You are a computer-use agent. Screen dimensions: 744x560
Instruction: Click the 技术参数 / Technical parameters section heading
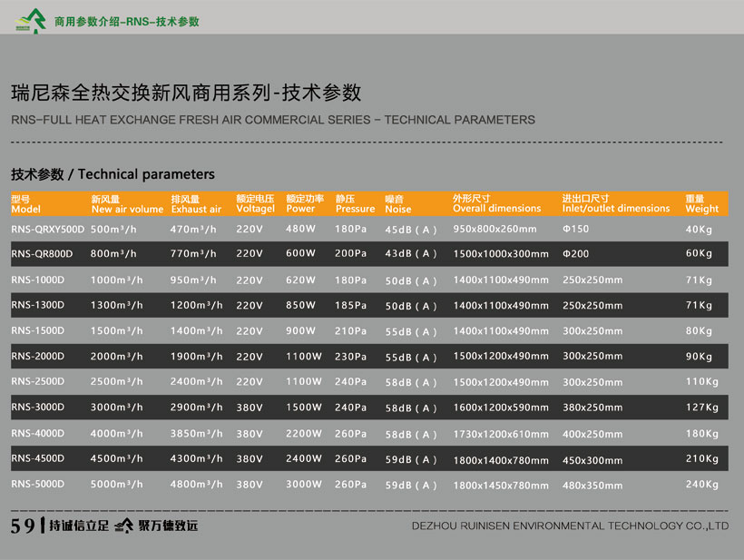pyautogui.click(x=113, y=173)
